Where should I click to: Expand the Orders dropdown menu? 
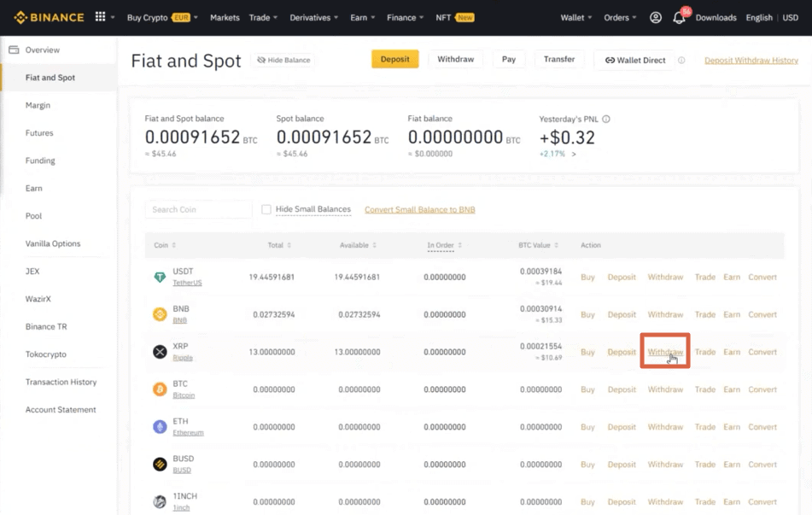620,18
